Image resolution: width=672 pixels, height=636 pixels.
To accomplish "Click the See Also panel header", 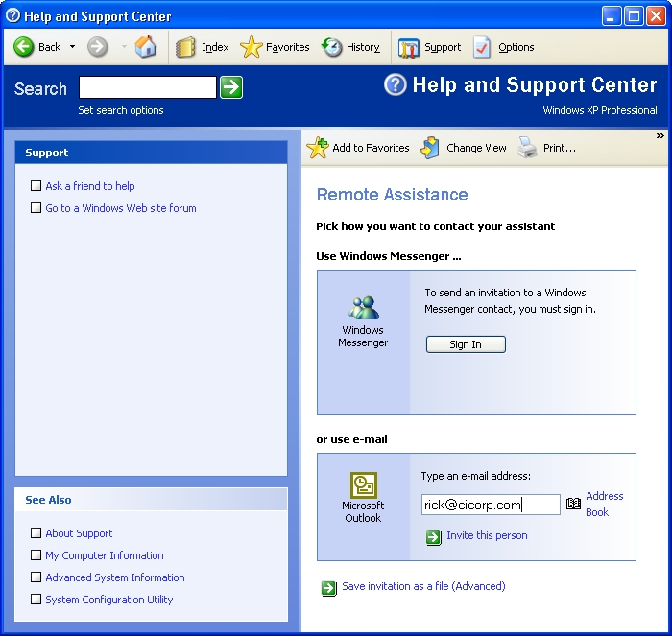I will [x=151, y=500].
